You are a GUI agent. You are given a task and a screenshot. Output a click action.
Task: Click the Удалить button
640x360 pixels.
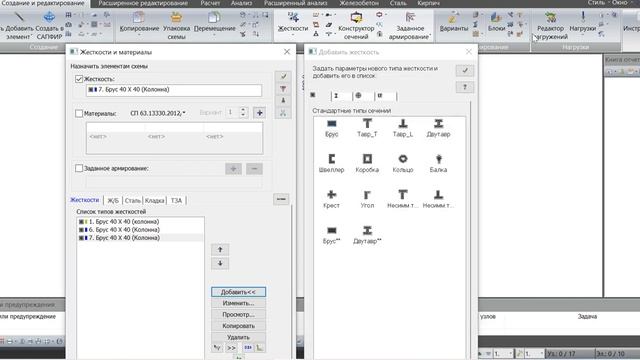pyautogui.click(x=238, y=337)
